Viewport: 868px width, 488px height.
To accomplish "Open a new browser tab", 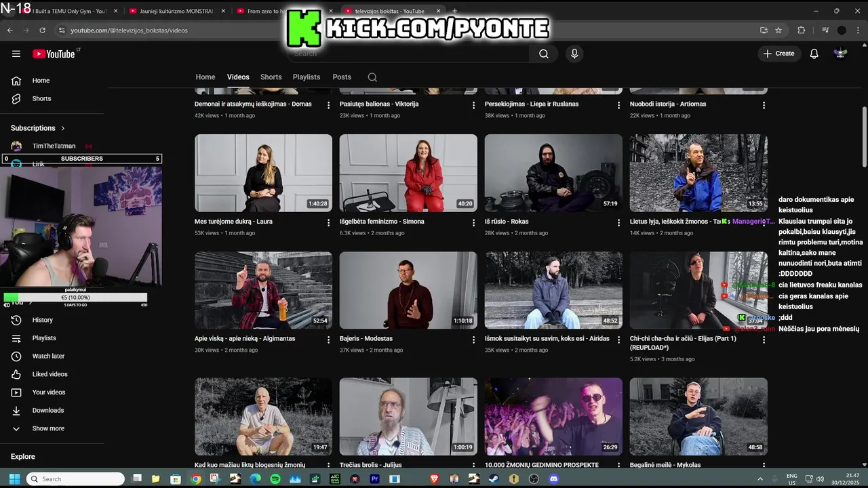I will (454, 11).
